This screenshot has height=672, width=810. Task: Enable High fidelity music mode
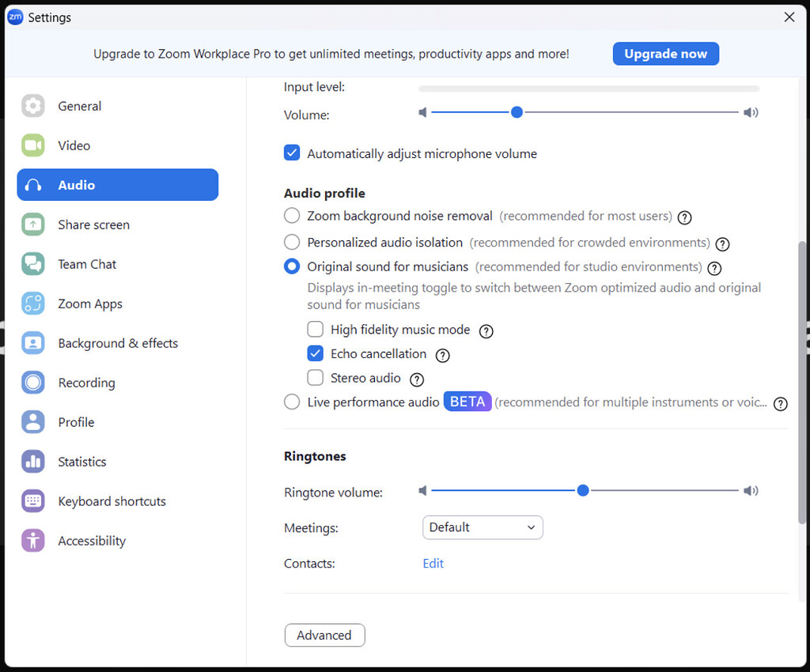(315, 330)
